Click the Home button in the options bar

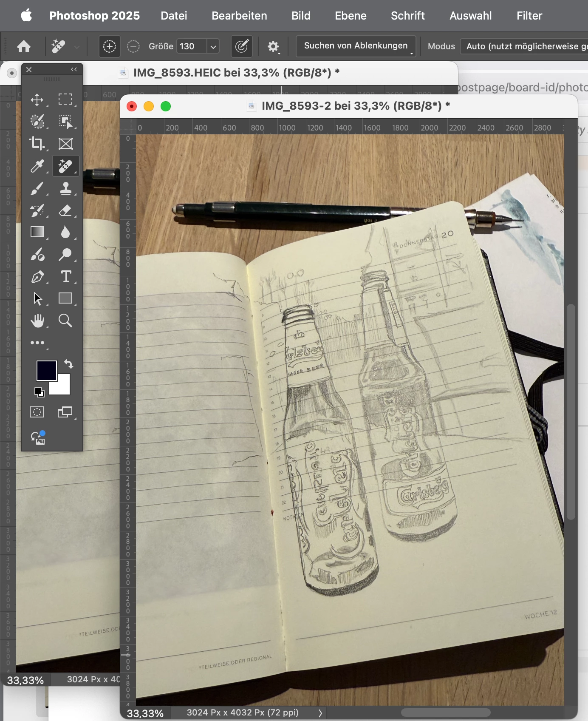[x=24, y=46]
